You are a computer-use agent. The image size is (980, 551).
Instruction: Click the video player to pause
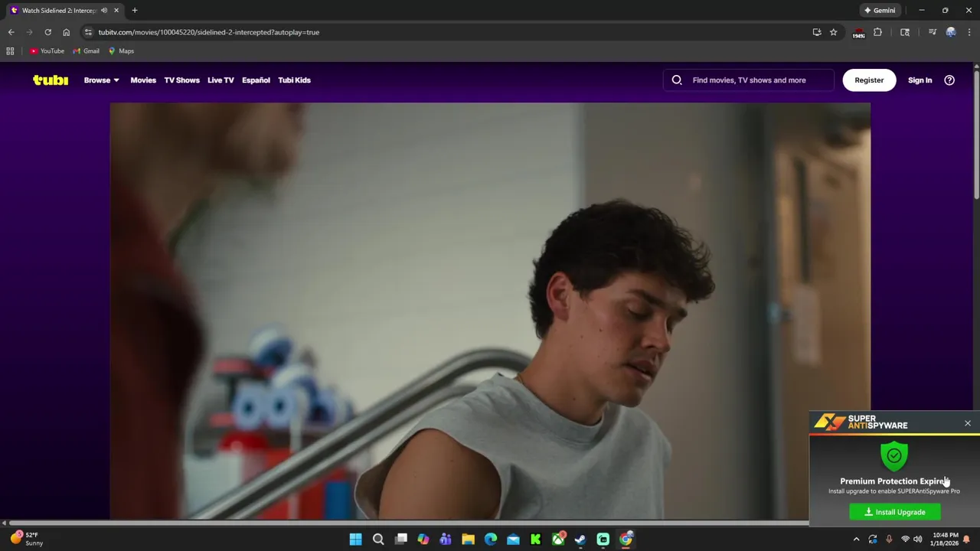click(x=490, y=310)
